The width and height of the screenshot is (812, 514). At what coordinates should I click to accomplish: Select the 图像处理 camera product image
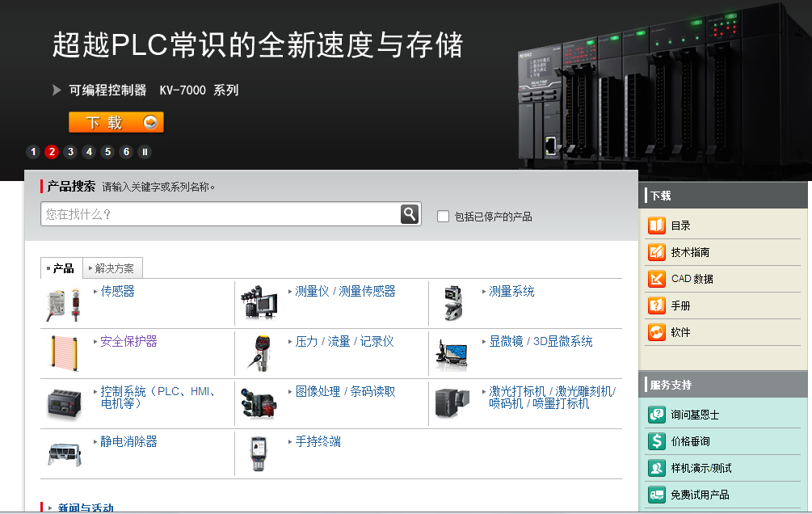pos(259,403)
